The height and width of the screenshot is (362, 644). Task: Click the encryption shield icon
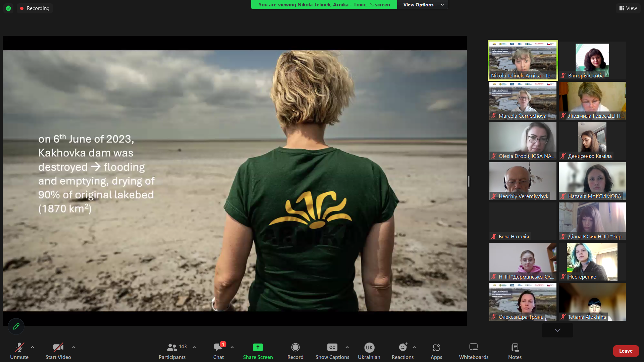(x=8, y=8)
